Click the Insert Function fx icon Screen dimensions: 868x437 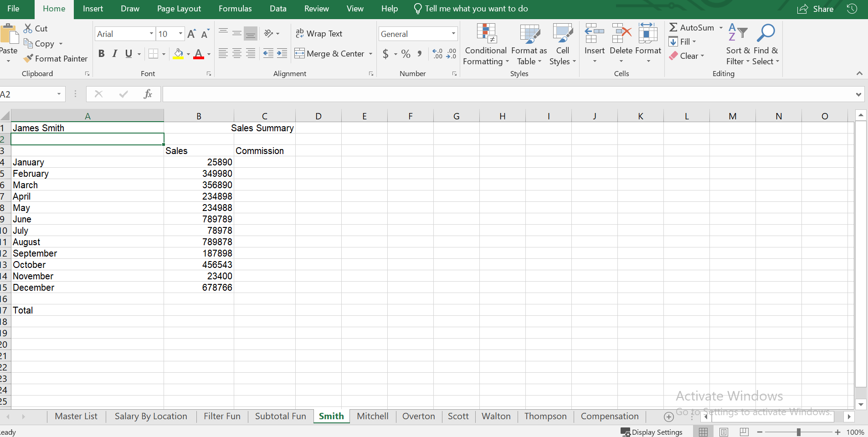point(148,94)
